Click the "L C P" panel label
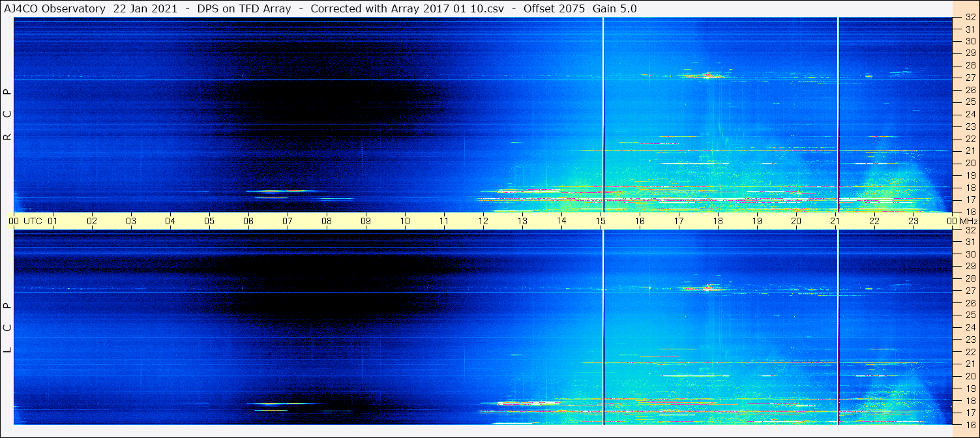Viewport: 980px width, 438px height. (x=8, y=328)
